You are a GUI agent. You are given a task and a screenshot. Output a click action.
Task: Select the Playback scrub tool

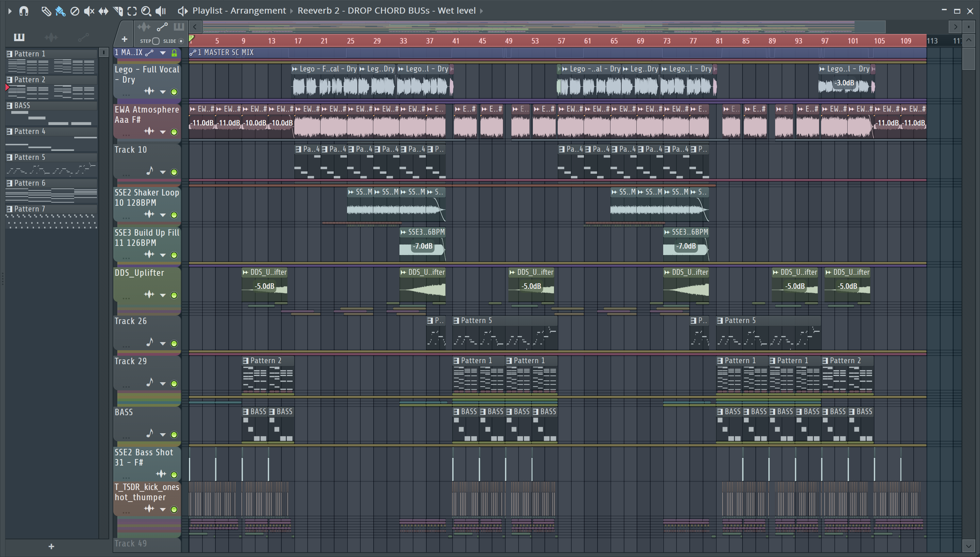click(161, 11)
